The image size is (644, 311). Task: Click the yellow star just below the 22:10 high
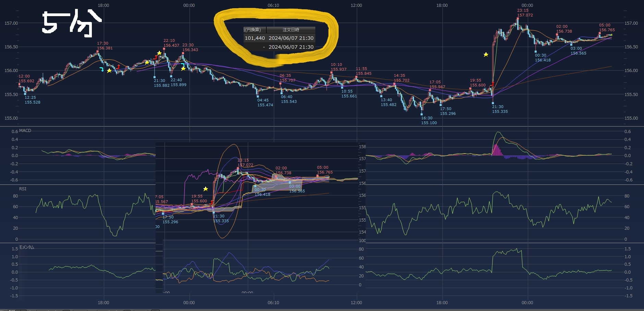pos(159,53)
